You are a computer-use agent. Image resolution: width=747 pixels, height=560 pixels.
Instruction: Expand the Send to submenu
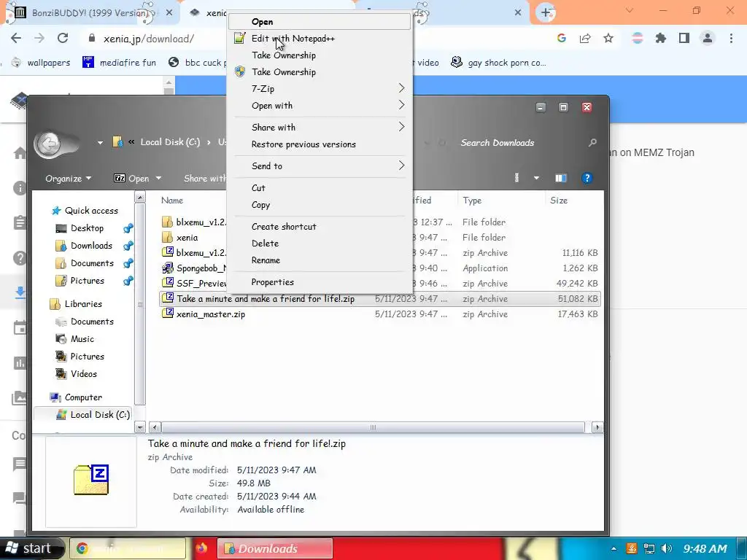(320, 166)
